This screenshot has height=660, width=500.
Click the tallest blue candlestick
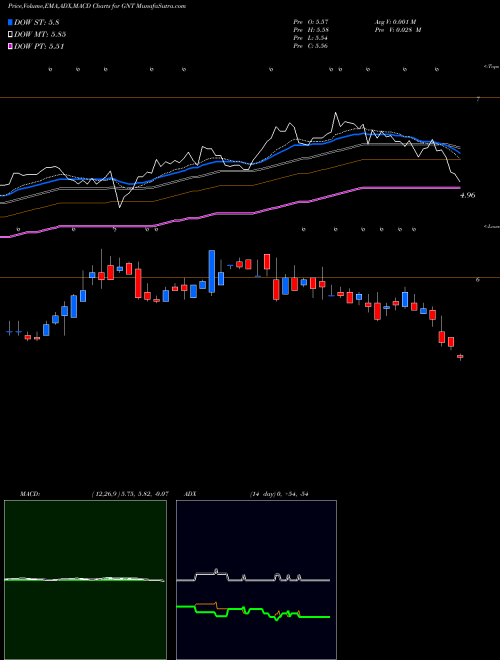pyautogui.click(x=212, y=271)
